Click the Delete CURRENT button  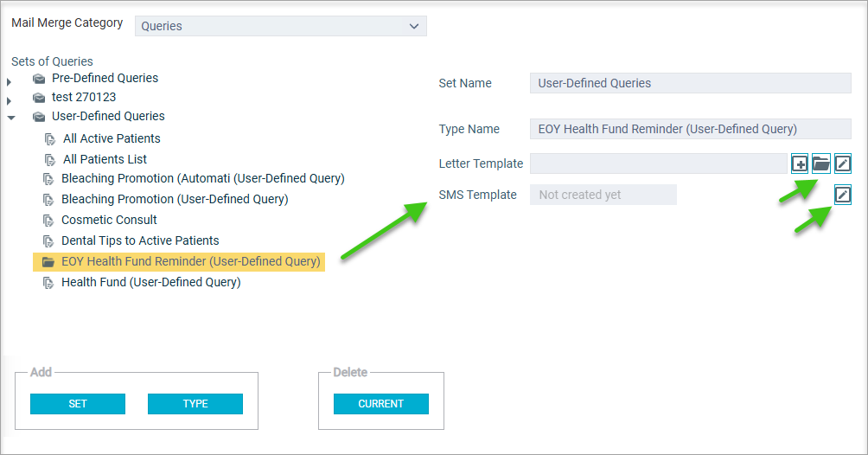[381, 404]
